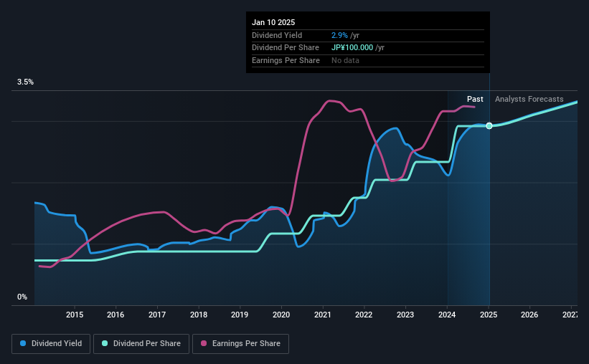This screenshot has width=589, height=364.
Task: Click the Past section label
Action: point(475,99)
